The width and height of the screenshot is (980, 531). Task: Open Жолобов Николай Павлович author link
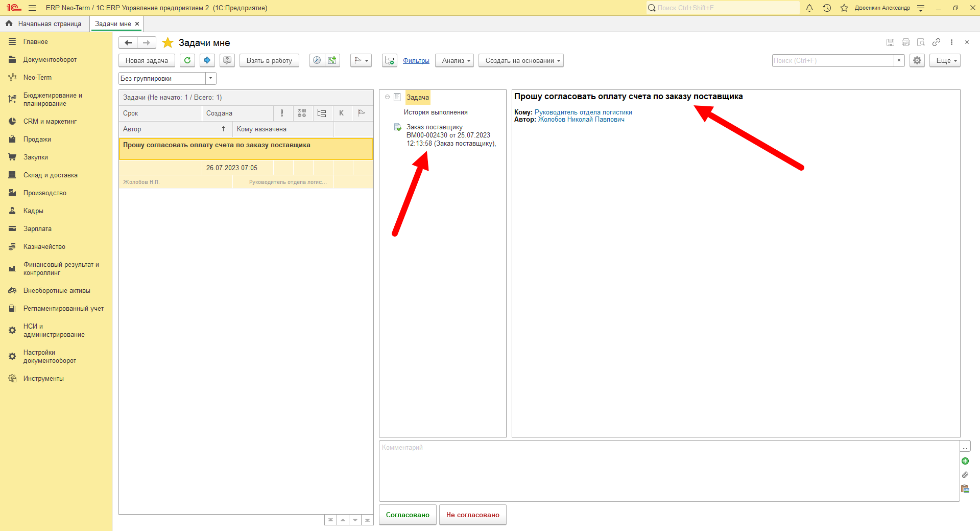point(581,119)
